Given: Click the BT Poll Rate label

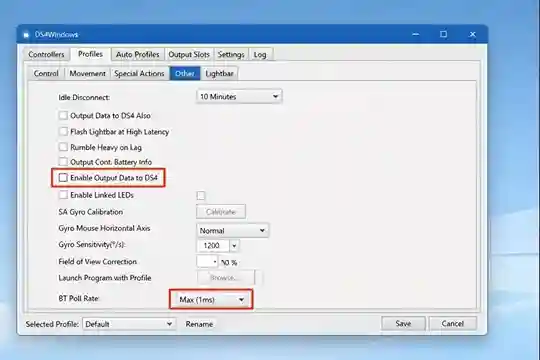Looking at the screenshot, I should [x=79, y=298].
